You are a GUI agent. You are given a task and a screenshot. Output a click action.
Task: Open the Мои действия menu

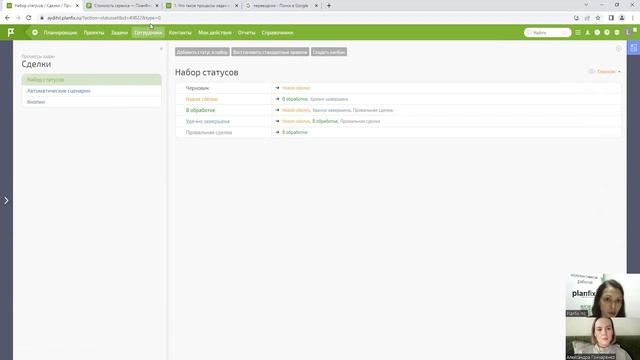[215, 33]
